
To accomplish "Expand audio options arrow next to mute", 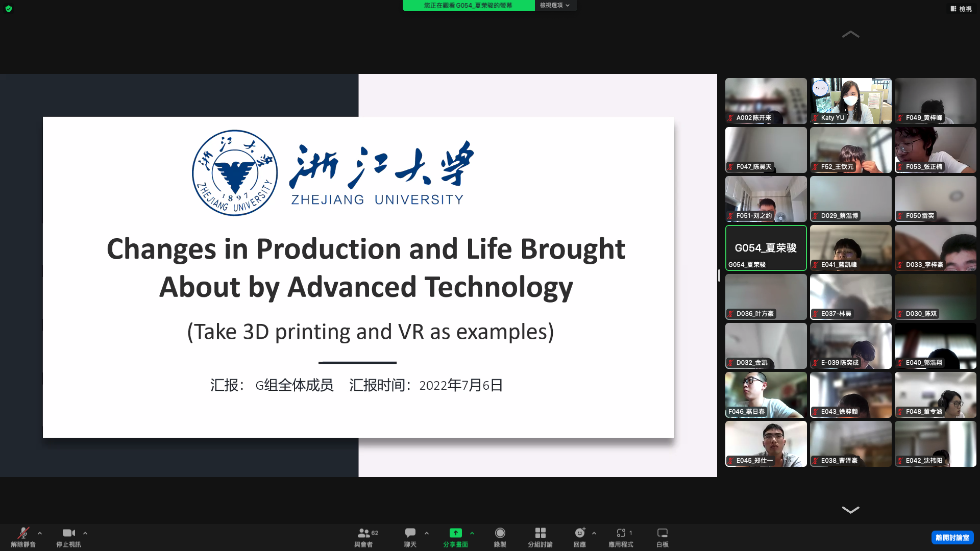I will pyautogui.click(x=40, y=533).
